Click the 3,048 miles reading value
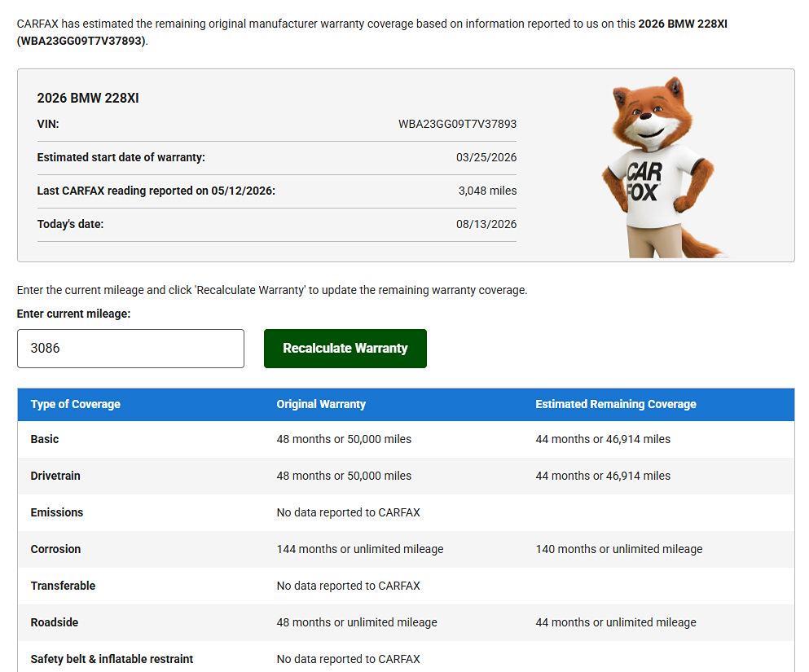 [487, 191]
